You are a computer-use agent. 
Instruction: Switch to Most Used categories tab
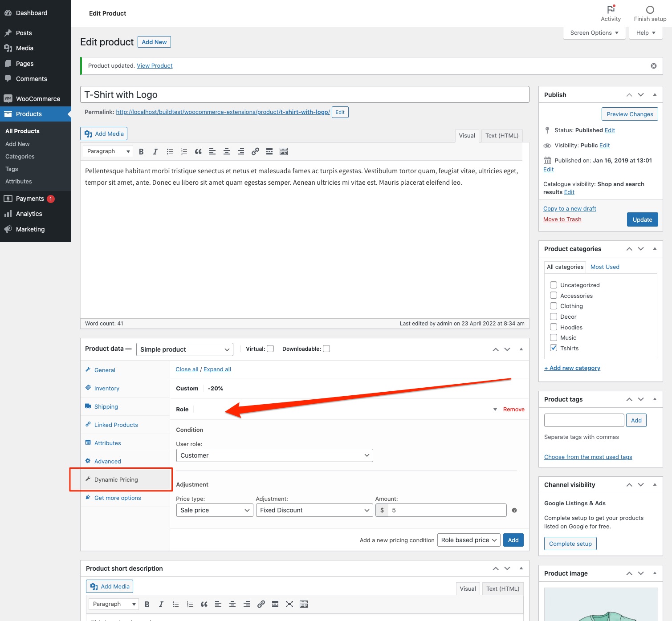[x=605, y=267]
